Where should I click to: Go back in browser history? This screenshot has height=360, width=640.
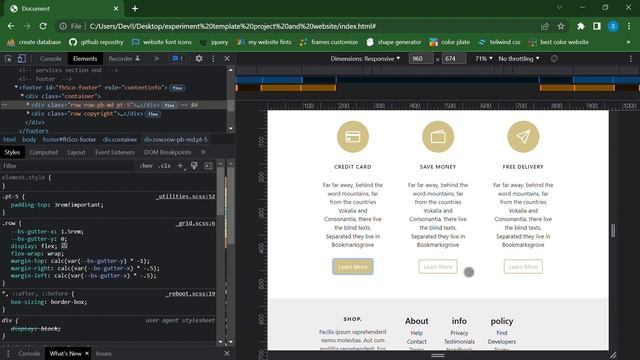coord(11,26)
